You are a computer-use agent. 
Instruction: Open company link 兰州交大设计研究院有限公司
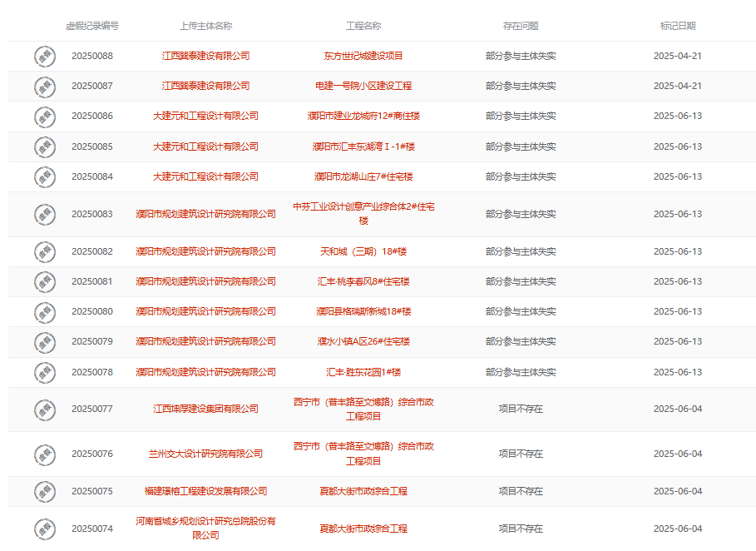(x=205, y=454)
